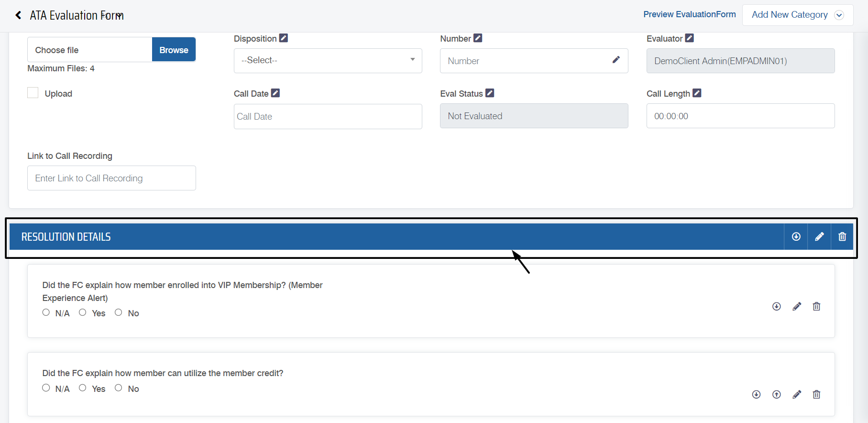Delete the Resolution Details category via trash icon
This screenshot has height=423, width=868.
842,237
